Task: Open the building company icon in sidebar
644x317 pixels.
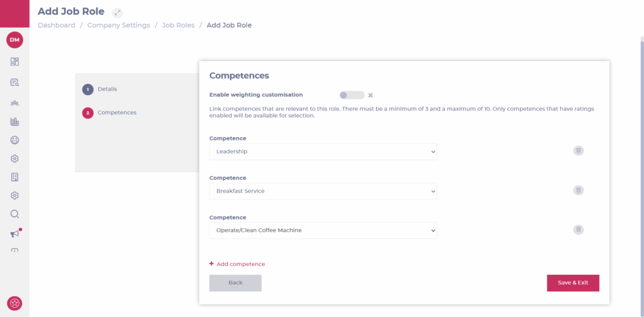Action: tap(15, 177)
